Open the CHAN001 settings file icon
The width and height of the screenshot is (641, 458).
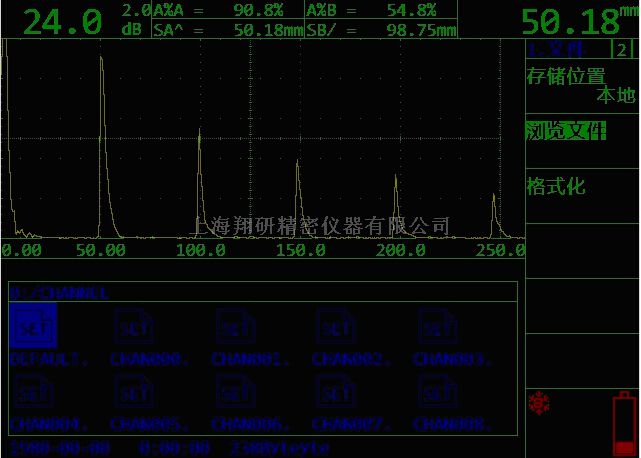(236, 326)
